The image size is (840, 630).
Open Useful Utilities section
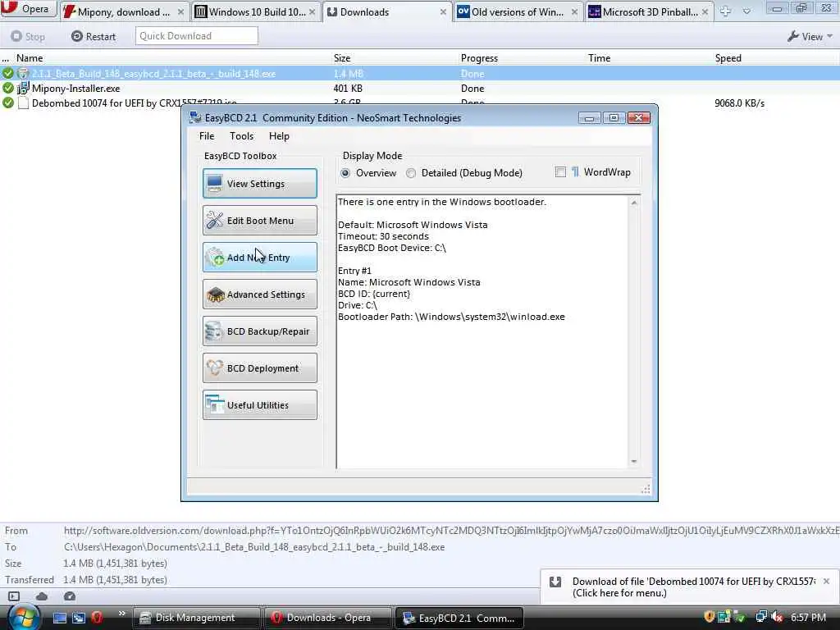260,405
